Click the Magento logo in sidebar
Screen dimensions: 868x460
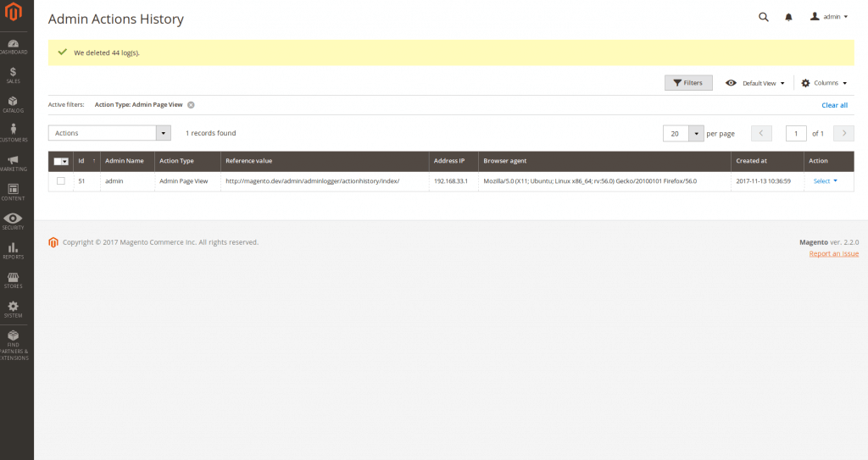tap(14, 14)
